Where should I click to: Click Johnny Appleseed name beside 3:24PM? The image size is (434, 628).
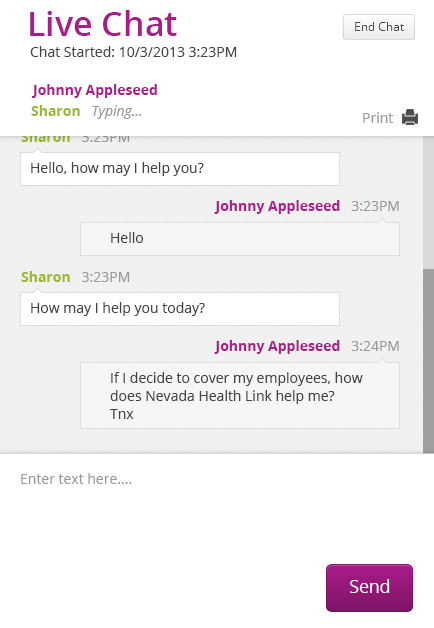point(277,346)
